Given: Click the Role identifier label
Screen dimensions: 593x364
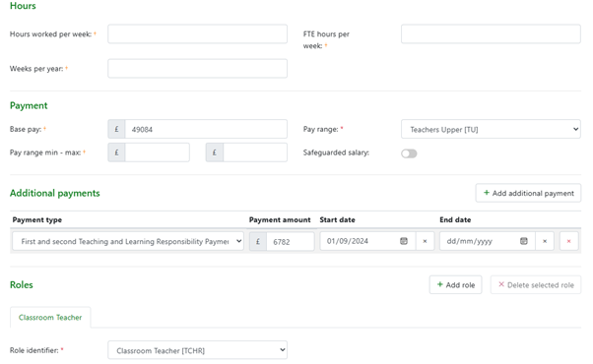Looking at the screenshot, I should 34,350.
